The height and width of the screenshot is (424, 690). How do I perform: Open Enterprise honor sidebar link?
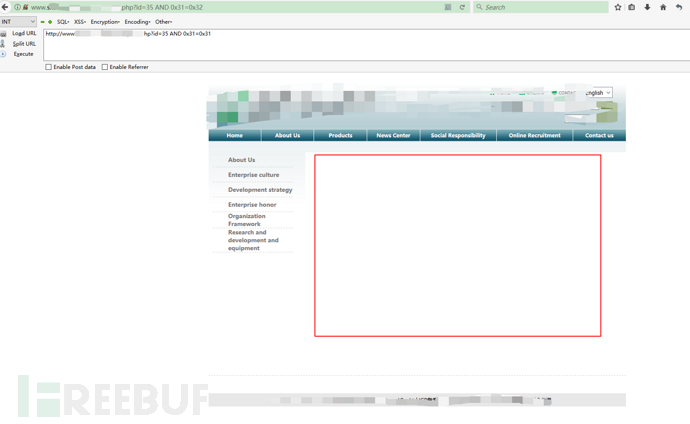pos(252,205)
